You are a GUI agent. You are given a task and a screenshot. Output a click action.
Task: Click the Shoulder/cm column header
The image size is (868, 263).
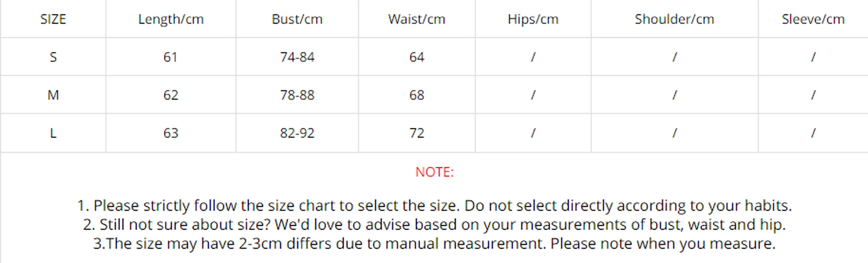pyautogui.click(x=674, y=19)
